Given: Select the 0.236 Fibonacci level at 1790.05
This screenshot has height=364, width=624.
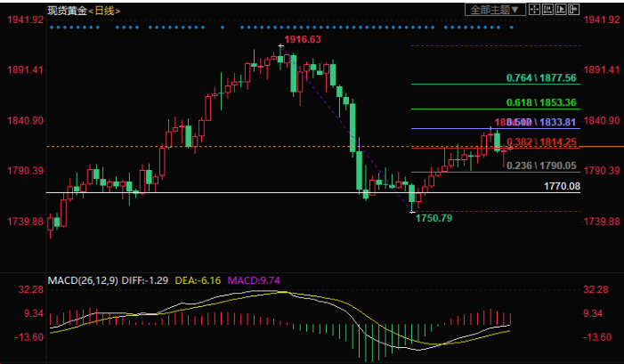Looking at the screenshot, I should [541, 166].
